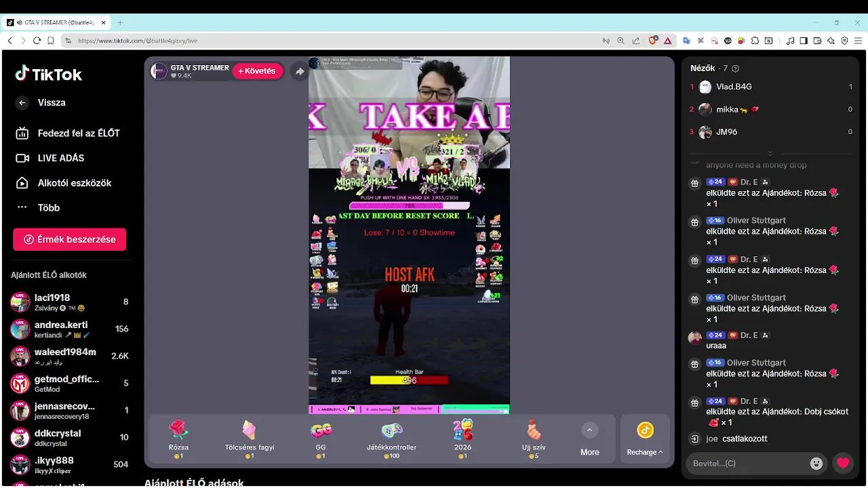
Task: Reload the page
Action: [37, 41]
